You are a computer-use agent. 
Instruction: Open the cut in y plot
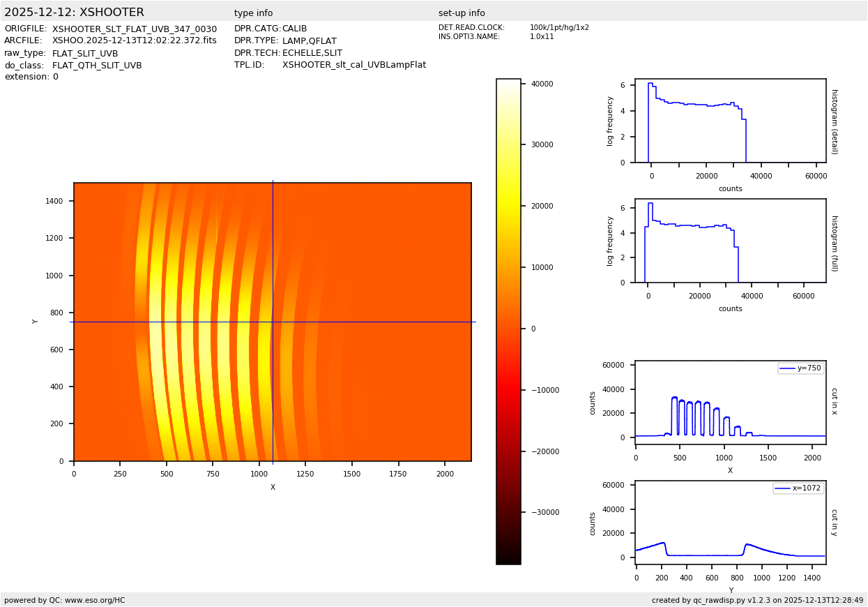730,523
